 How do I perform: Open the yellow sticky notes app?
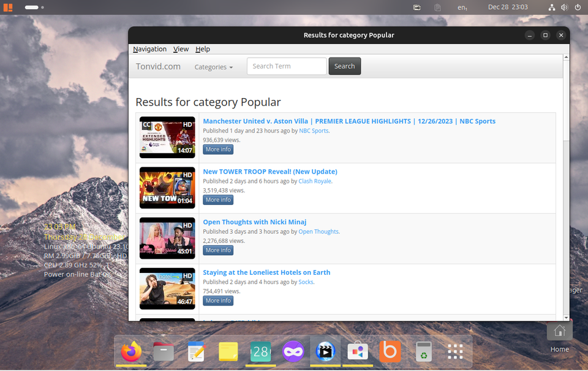[x=228, y=351]
